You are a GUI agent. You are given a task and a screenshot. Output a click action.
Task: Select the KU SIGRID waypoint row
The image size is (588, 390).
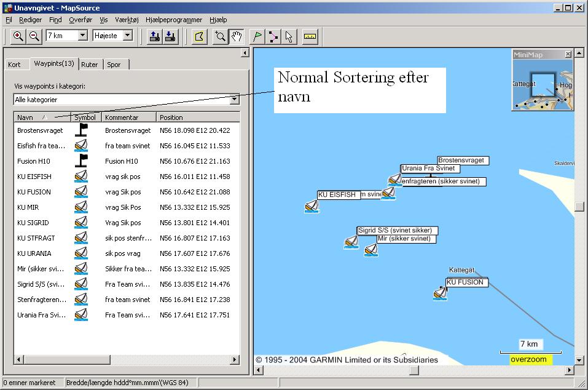[x=127, y=223]
